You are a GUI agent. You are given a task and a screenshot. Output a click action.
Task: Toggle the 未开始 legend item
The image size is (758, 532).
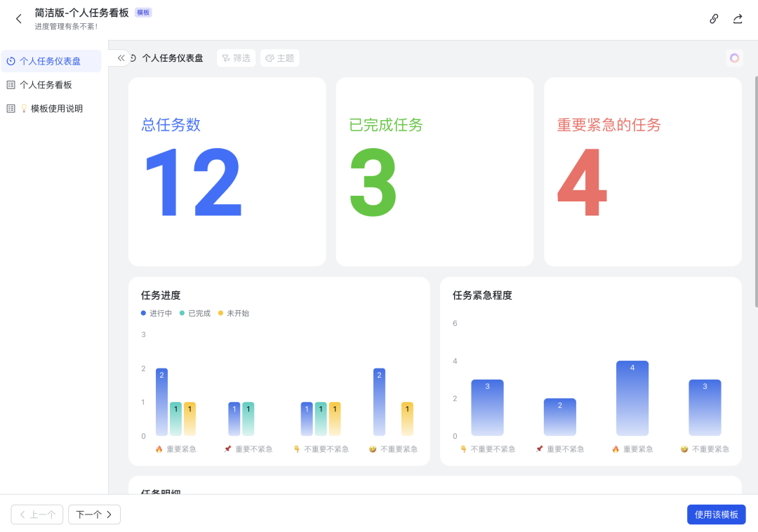click(234, 313)
